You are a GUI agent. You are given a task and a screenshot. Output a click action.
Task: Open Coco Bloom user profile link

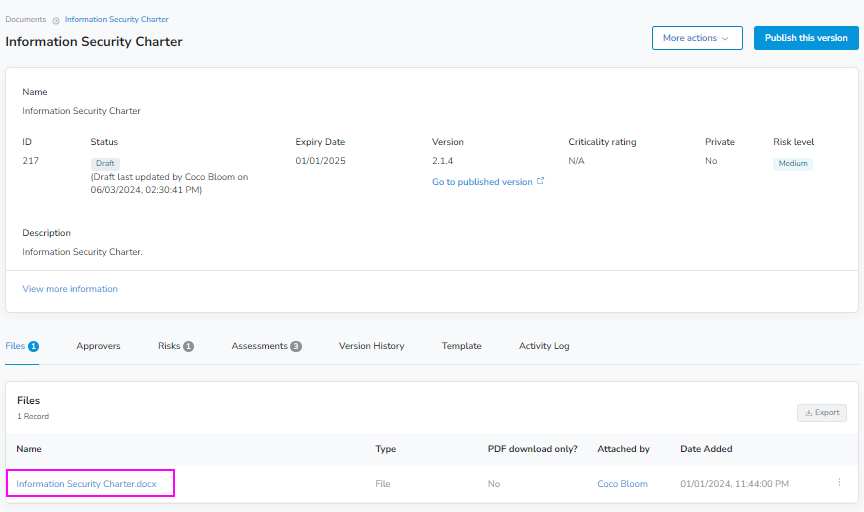[622, 484]
